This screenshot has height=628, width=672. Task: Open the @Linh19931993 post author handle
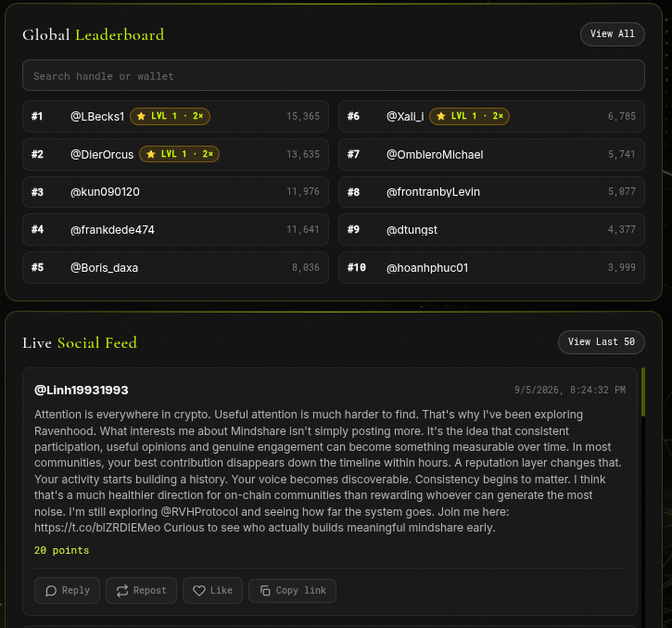click(x=81, y=390)
